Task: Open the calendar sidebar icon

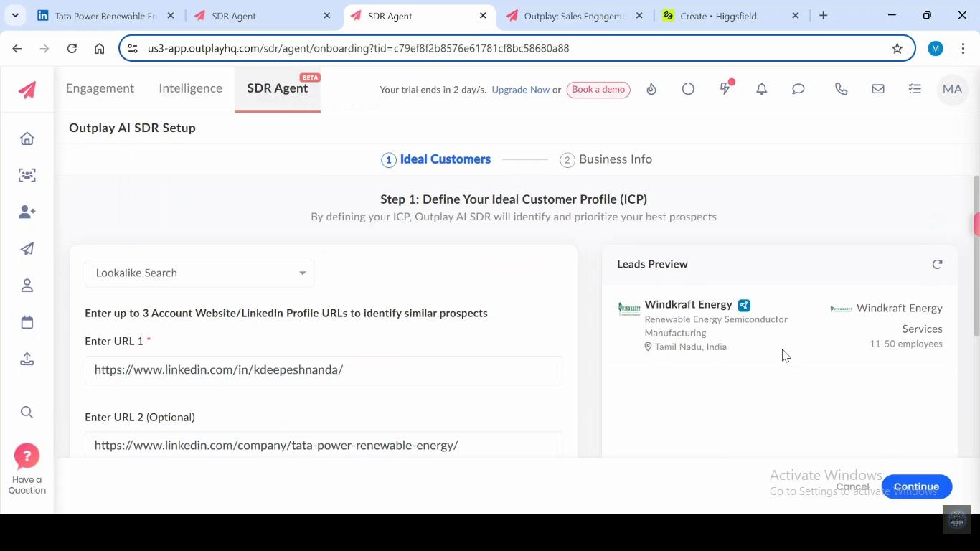Action: pos(27,322)
